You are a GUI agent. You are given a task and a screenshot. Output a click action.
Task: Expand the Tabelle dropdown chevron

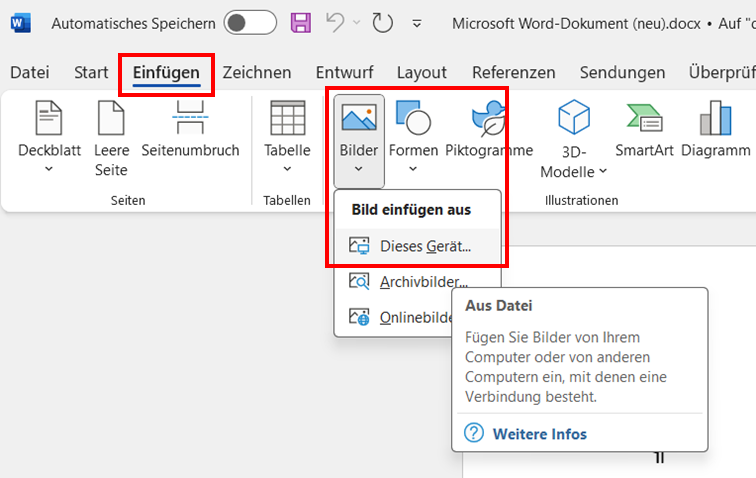tap(287, 169)
